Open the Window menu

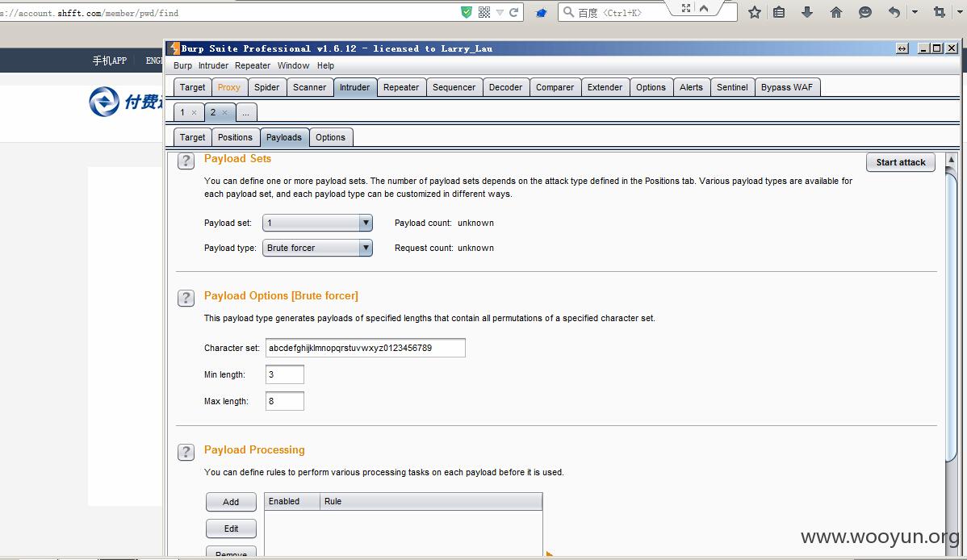[293, 65]
